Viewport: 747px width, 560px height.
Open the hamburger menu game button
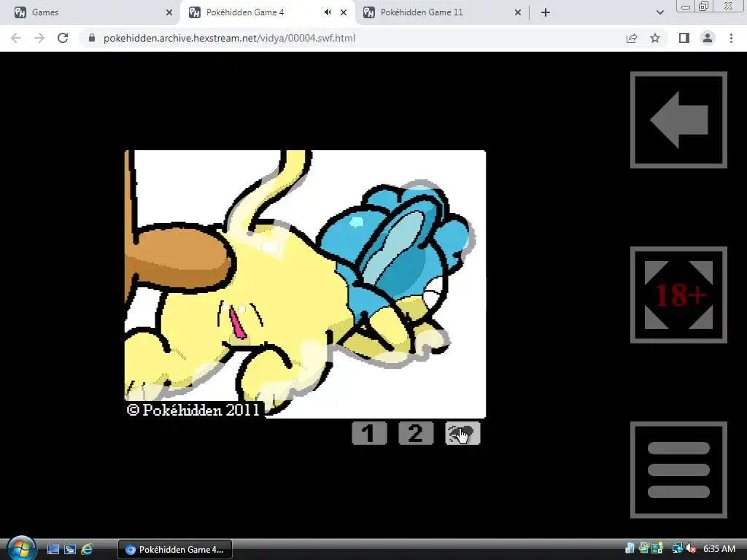tap(678, 470)
